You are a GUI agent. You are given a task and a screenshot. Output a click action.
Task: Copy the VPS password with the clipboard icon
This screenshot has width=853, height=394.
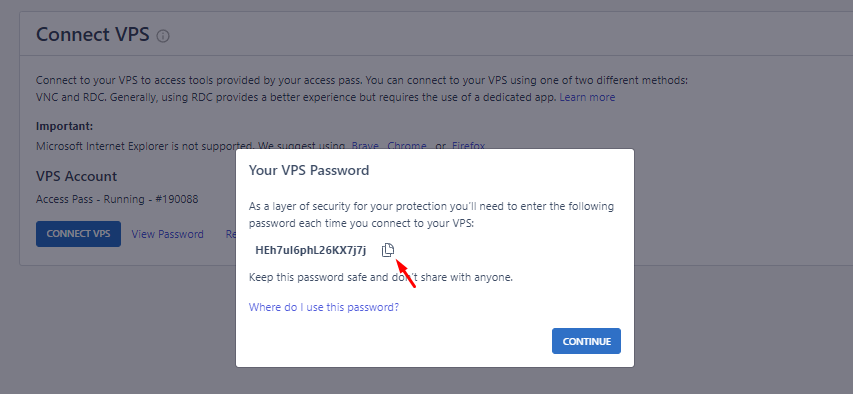[387, 250]
